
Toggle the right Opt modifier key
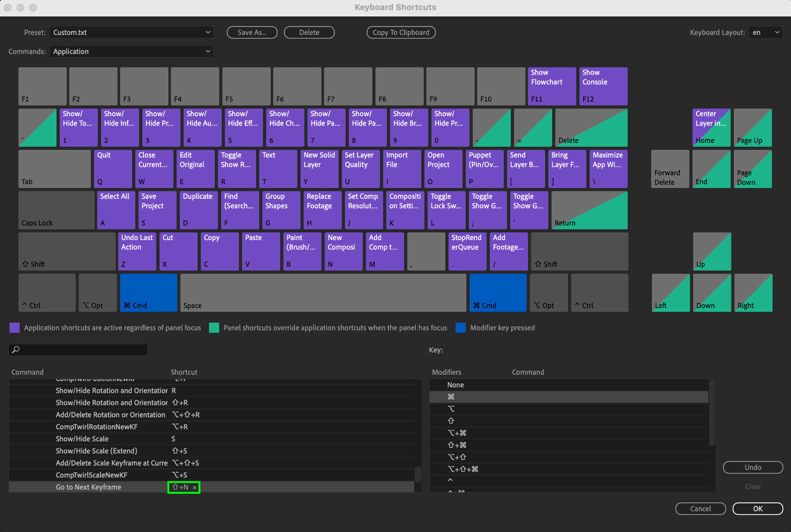548,293
